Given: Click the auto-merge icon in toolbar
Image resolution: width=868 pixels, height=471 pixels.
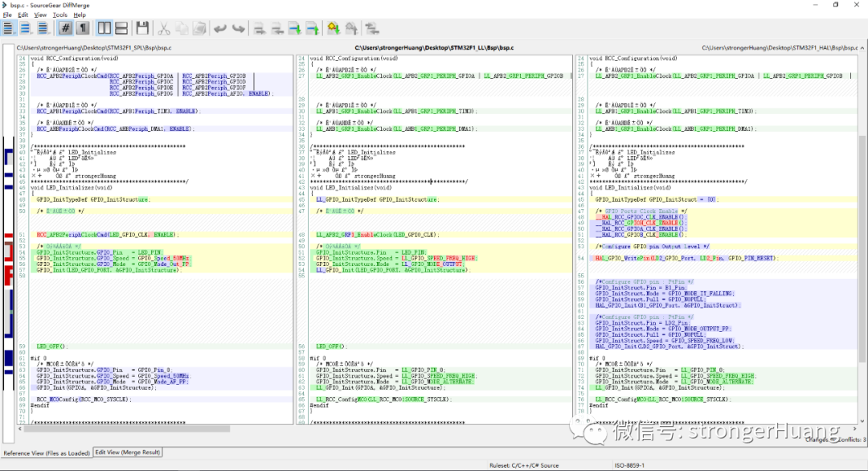Looking at the screenshot, I should (372, 28).
